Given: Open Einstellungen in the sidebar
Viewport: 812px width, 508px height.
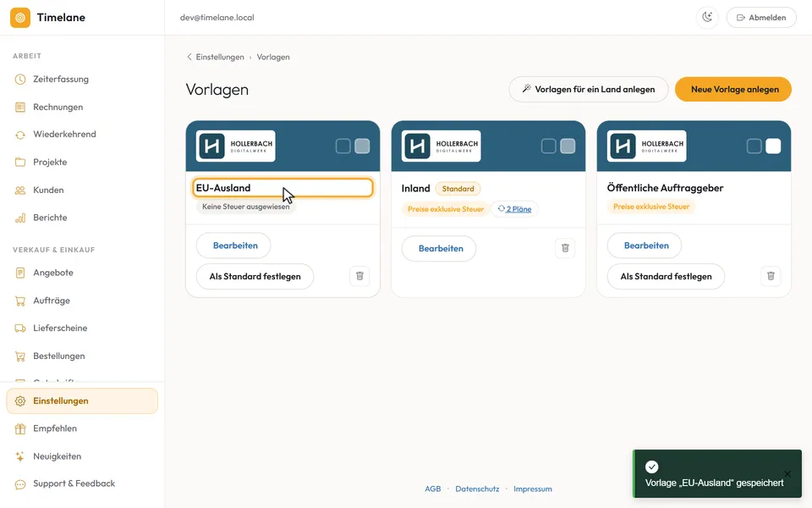Looking at the screenshot, I should (x=82, y=401).
